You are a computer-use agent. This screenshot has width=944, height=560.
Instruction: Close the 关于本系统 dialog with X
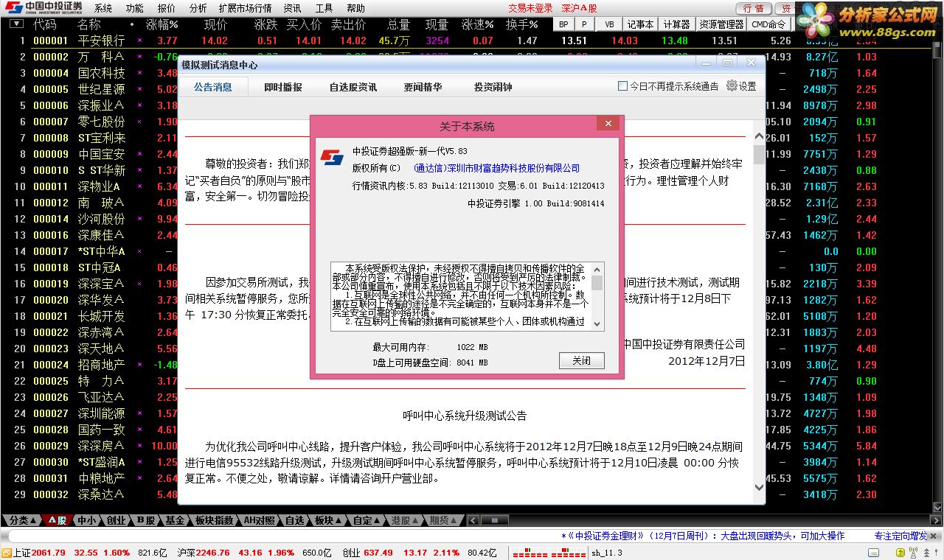608,124
